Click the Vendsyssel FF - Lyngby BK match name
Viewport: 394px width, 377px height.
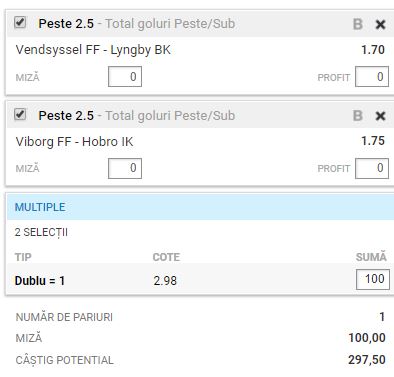point(93,50)
